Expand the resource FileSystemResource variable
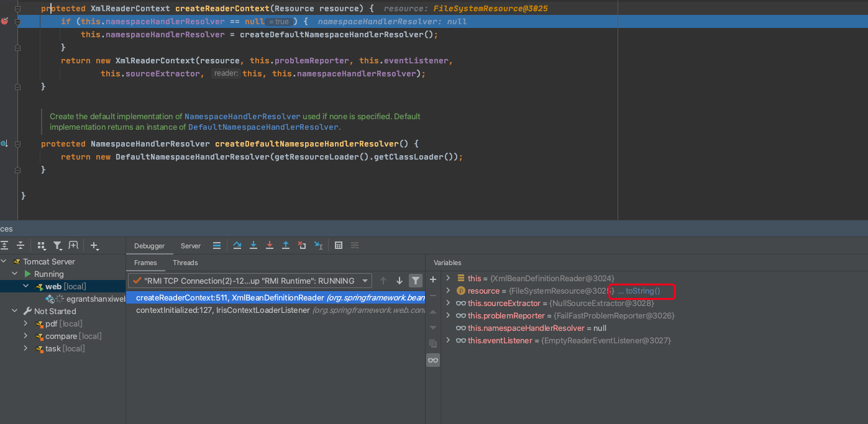Image resolution: width=868 pixels, height=424 pixels. (448, 291)
